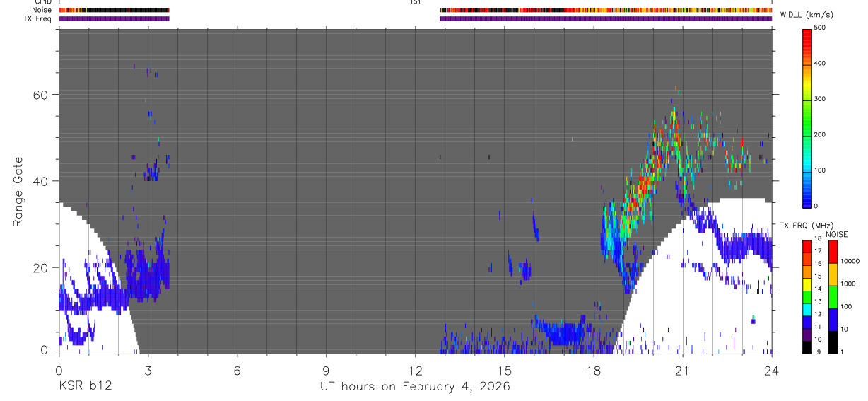Viewport: 868px width, 401px height.
Task: Click the WID (km/s) color bar title
Action: pyautogui.click(x=807, y=14)
